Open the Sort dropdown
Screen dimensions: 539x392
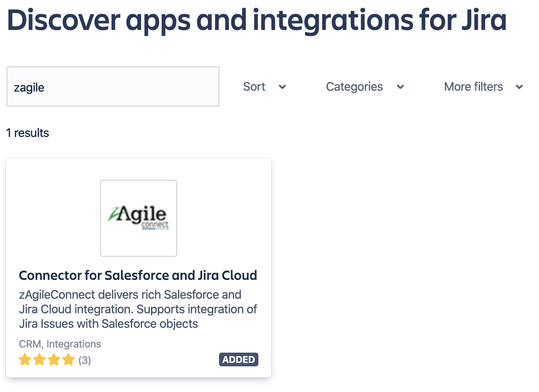pyautogui.click(x=255, y=87)
